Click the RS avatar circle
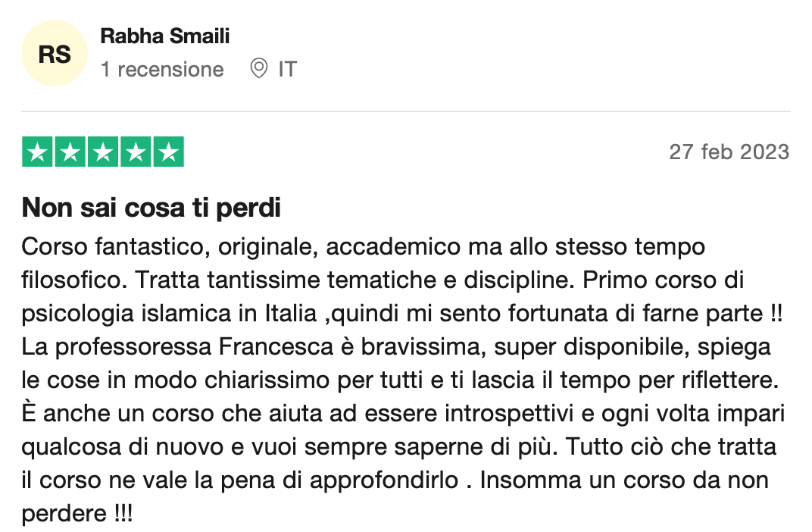The image size is (812, 532). (55, 53)
